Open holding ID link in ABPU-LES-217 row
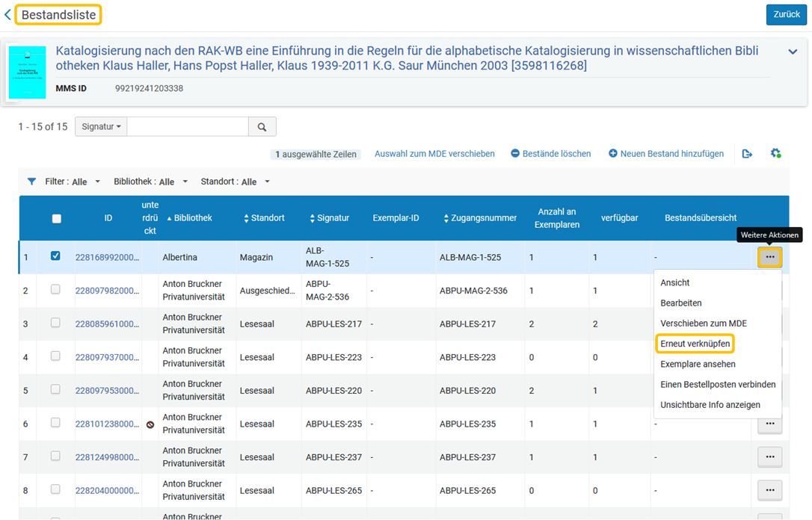 (x=107, y=324)
